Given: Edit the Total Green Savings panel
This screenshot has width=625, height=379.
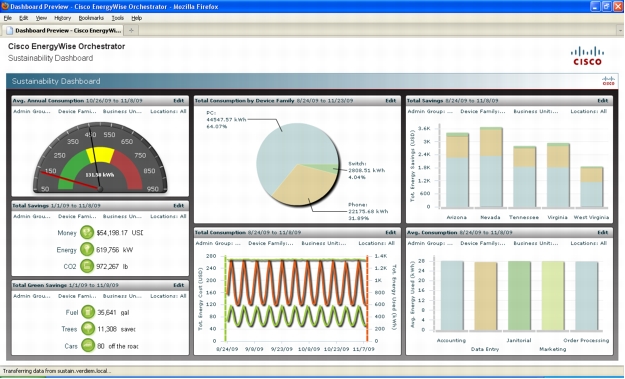Looking at the screenshot, I should pos(179,285).
